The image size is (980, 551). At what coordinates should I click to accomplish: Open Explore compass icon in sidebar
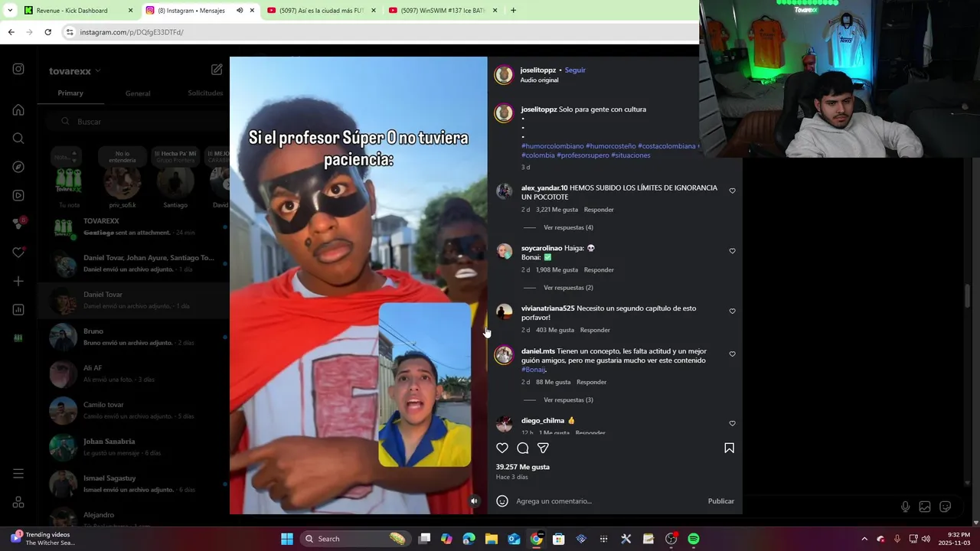[18, 167]
